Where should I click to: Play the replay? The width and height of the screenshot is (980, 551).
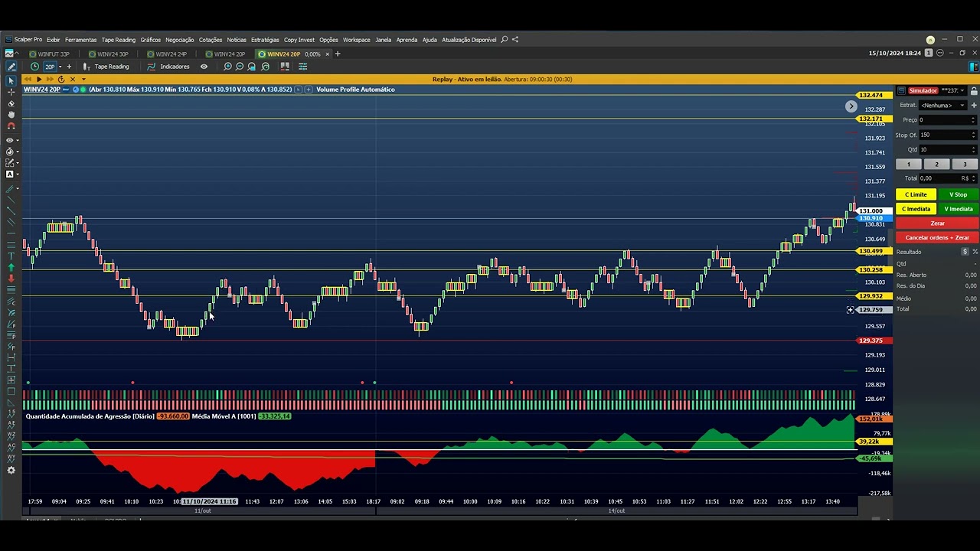[x=39, y=79]
